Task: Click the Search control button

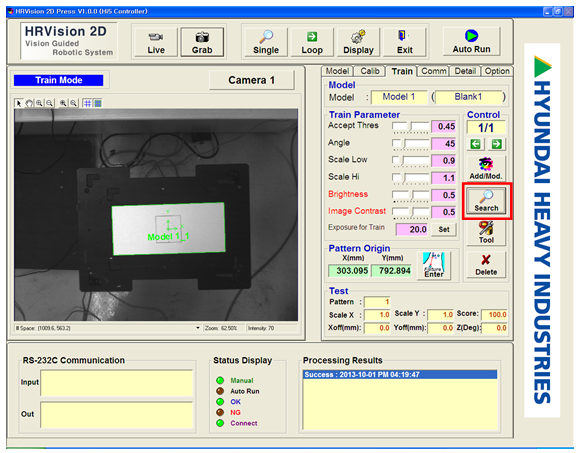Action: tap(486, 201)
